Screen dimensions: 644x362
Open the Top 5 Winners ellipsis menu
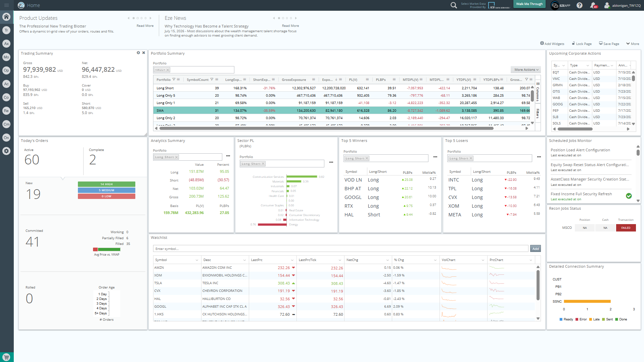pyautogui.click(x=435, y=157)
